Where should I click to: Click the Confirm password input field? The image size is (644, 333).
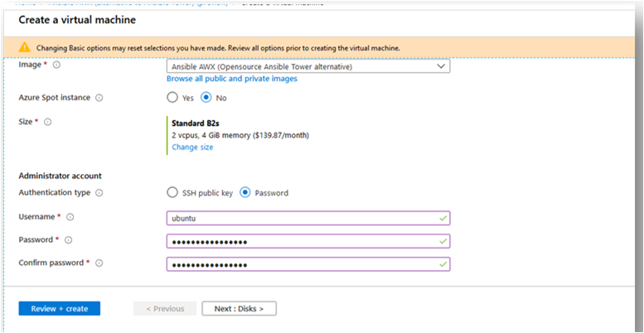click(x=308, y=264)
